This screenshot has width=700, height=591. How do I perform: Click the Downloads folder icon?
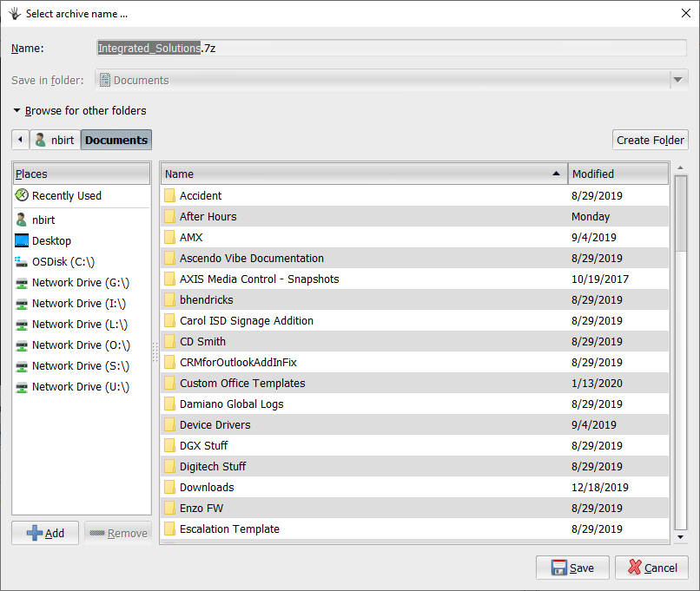pos(170,488)
